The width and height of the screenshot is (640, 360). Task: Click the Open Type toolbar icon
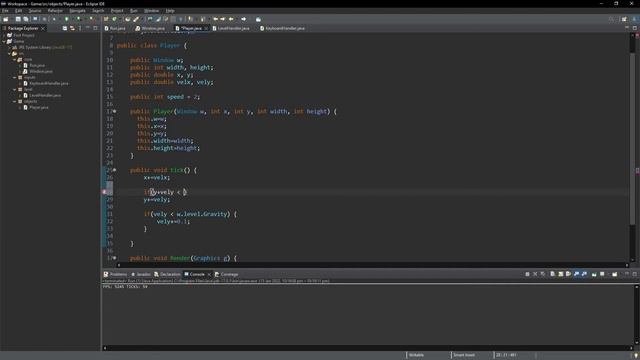coord(127,19)
